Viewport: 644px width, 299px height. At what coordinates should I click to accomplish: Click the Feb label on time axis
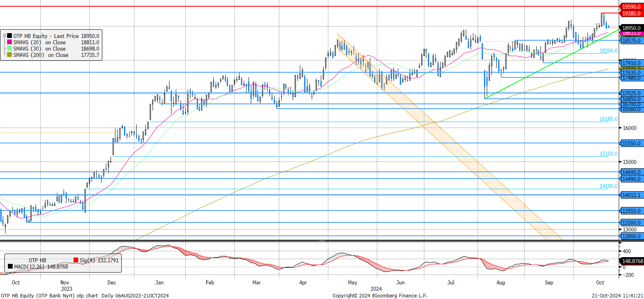[x=210, y=282]
